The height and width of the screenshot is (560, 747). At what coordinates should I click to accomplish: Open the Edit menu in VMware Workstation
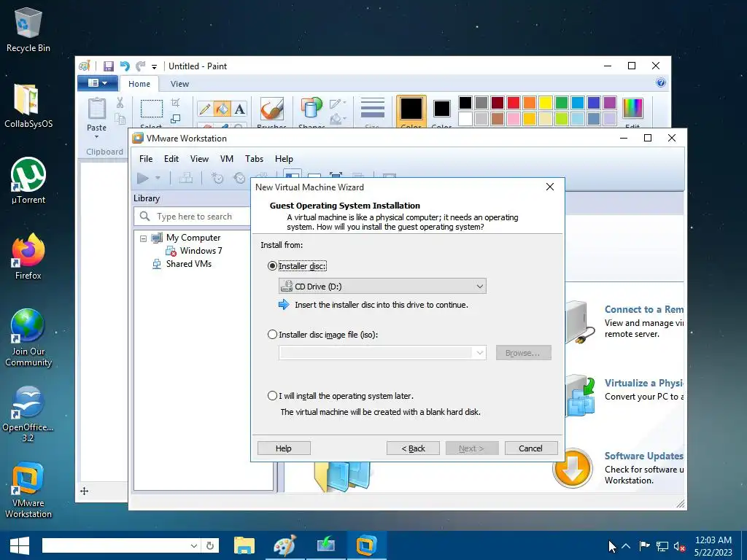click(171, 159)
